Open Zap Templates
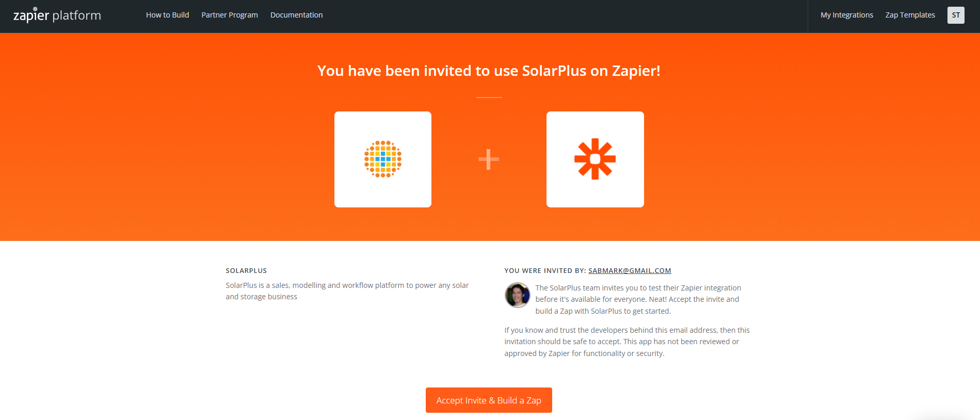Viewport: 980px width, 420px height. (x=910, y=15)
